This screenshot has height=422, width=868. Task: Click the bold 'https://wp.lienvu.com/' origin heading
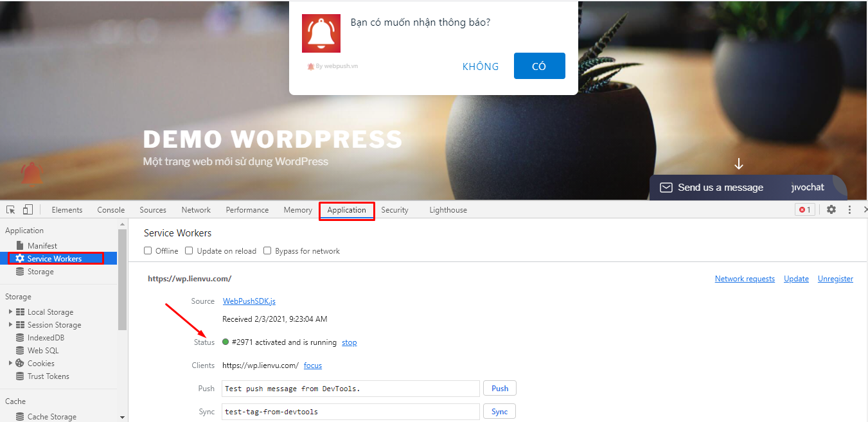point(190,279)
